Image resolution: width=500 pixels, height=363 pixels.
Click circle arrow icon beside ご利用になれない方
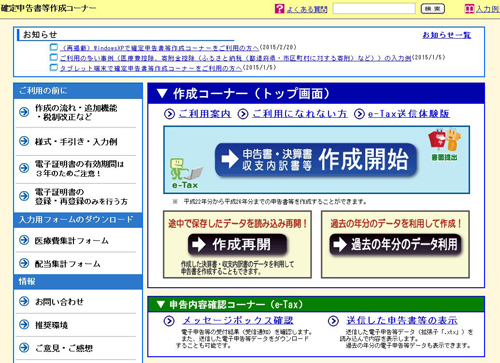[x=243, y=114]
